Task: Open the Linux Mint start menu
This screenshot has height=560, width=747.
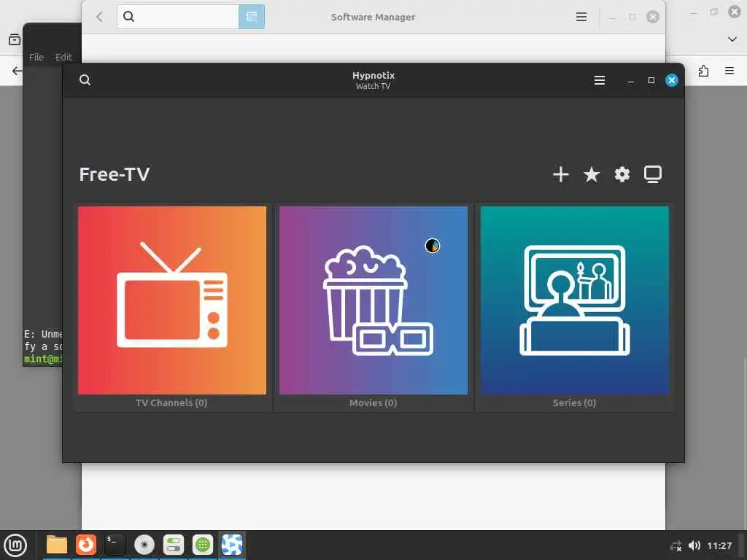Action: (x=15, y=545)
